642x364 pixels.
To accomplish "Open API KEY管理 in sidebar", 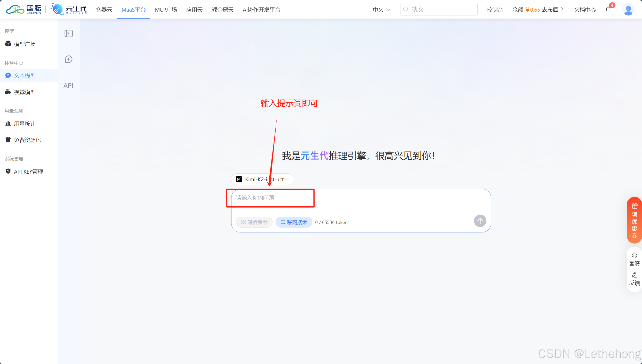I will [29, 172].
